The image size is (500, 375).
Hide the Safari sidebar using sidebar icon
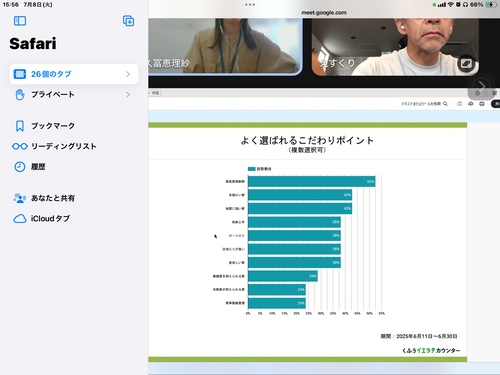coord(20,21)
